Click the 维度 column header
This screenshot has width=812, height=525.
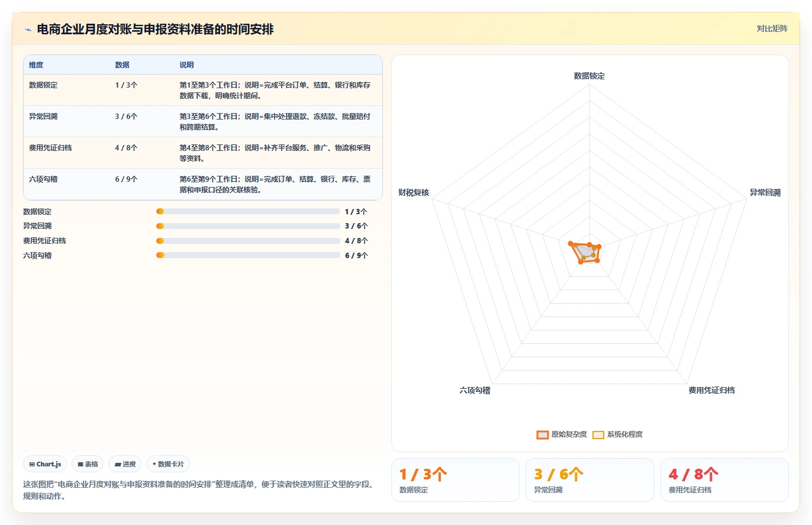pyautogui.click(x=36, y=65)
